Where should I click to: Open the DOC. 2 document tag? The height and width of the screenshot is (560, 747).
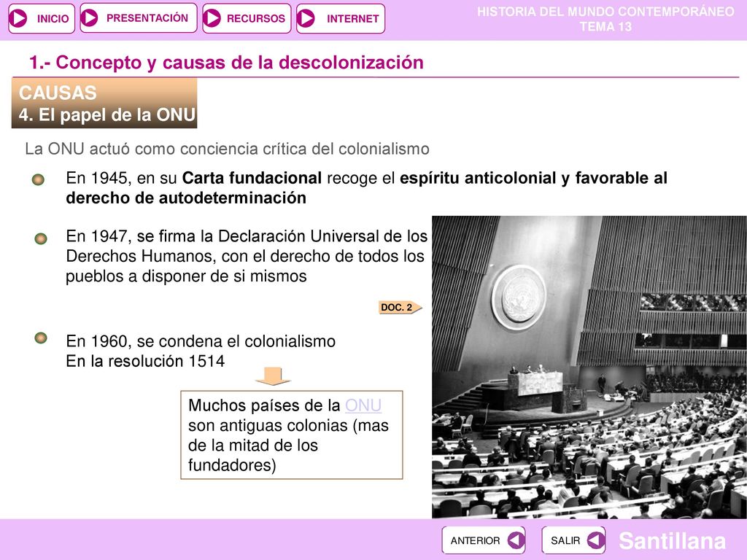point(400,308)
